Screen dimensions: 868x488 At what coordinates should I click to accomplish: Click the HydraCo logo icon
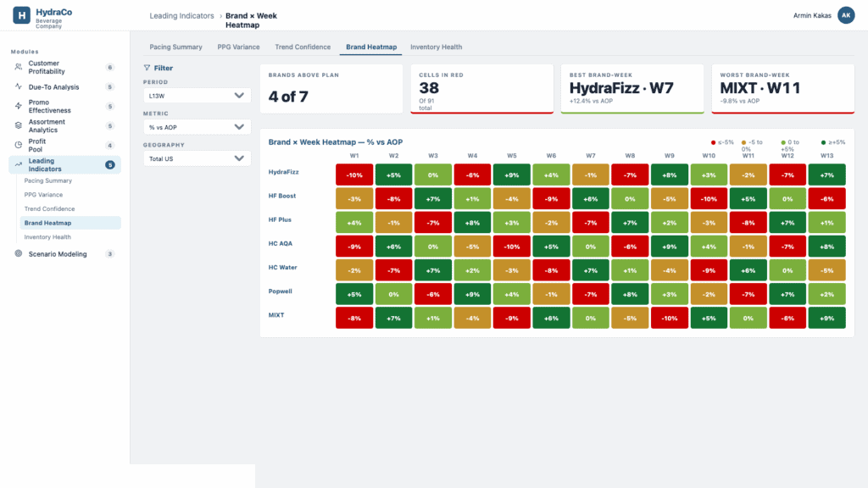click(21, 15)
